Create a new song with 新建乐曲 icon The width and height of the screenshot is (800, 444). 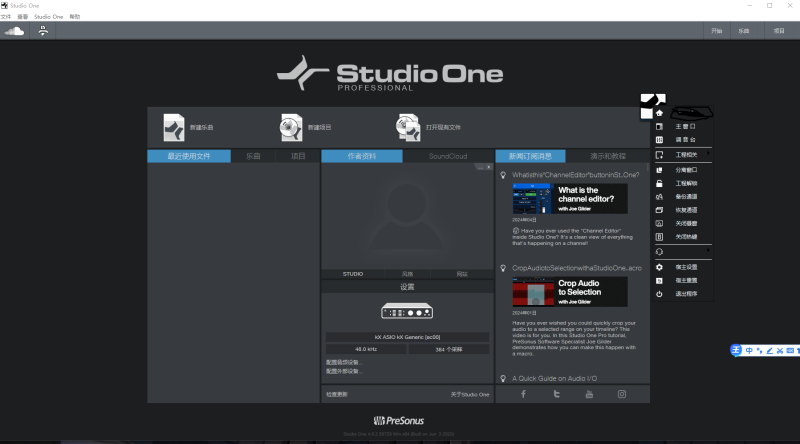click(173, 128)
